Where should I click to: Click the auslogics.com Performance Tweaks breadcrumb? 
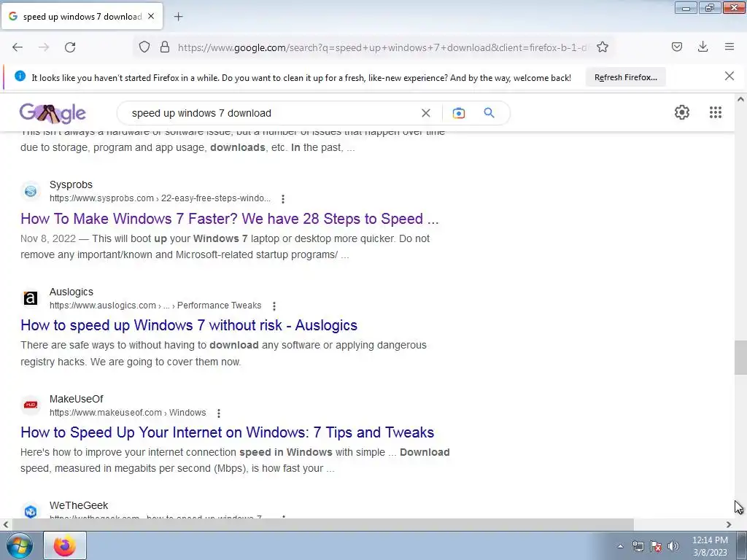coord(155,306)
